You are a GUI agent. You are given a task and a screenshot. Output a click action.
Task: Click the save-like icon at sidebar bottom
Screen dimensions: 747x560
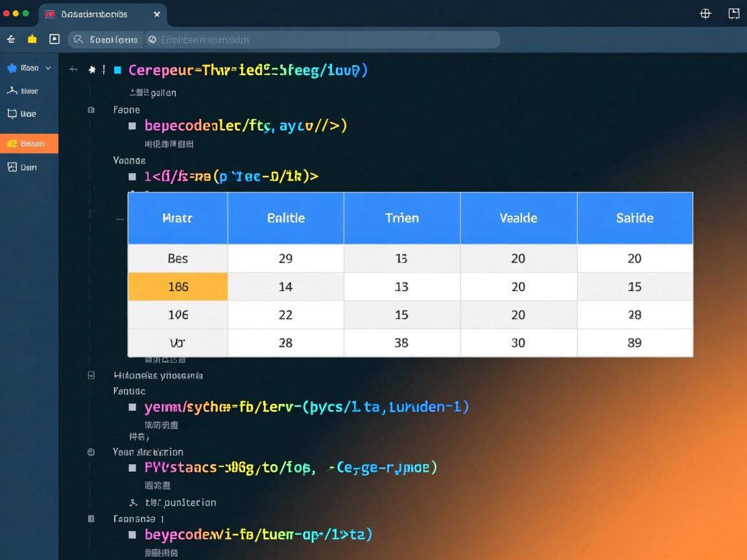click(x=12, y=167)
